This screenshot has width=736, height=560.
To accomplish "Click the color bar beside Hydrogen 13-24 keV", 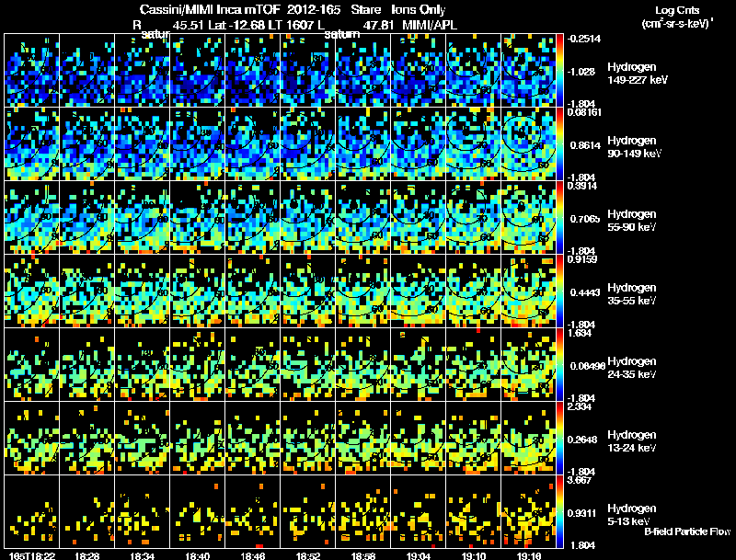I will [x=559, y=439].
